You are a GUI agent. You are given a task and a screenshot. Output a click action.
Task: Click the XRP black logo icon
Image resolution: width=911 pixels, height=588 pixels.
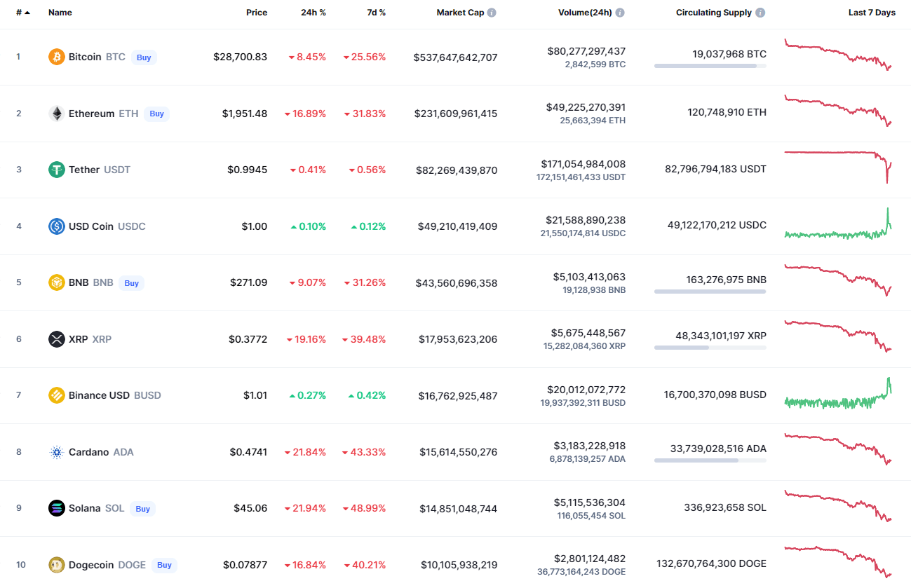(57, 339)
